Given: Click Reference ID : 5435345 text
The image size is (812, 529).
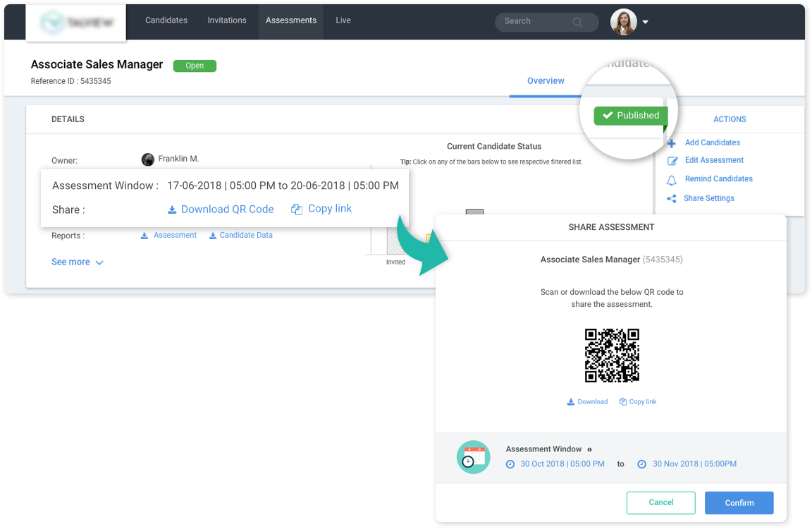Looking at the screenshot, I should point(70,81).
